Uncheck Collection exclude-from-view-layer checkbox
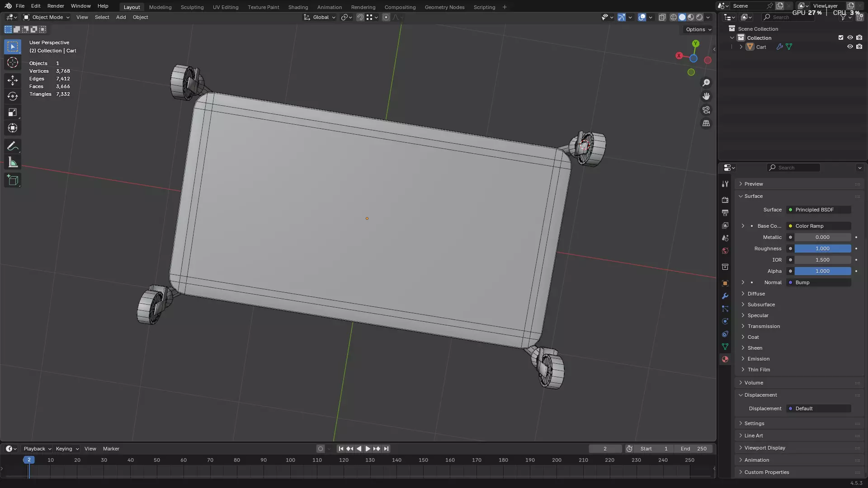Viewport: 868px width, 488px height. click(x=841, y=38)
